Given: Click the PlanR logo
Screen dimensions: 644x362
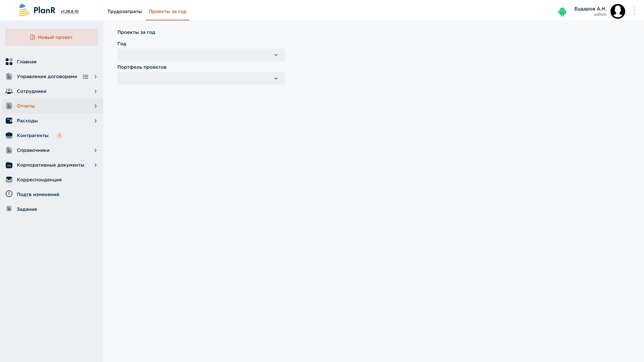Looking at the screenshot, I should [x=37, y=10].
